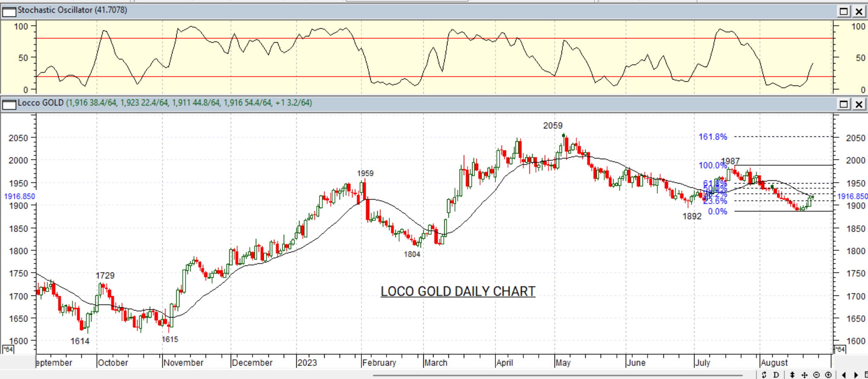Click the May label on the date axis
This screenshot has width=868, height=379.
[x=563, y=363]
